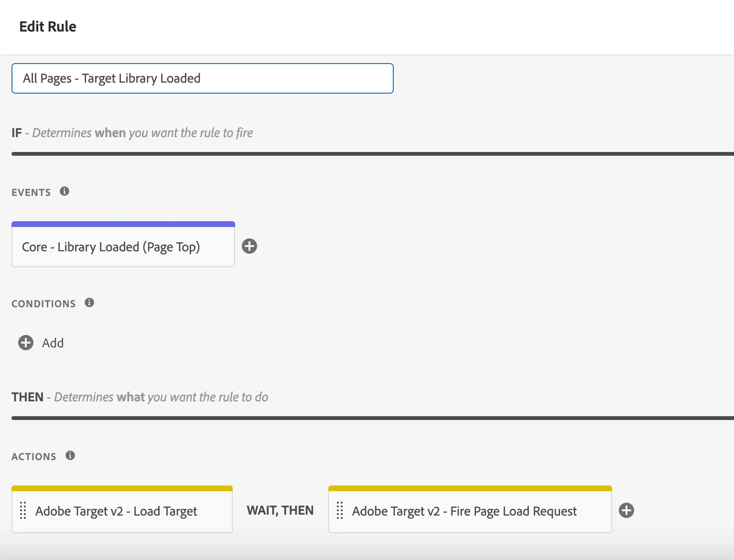
Task: Open the Core - Library Loaded (Page Top) event
Action: coord(123,244)
